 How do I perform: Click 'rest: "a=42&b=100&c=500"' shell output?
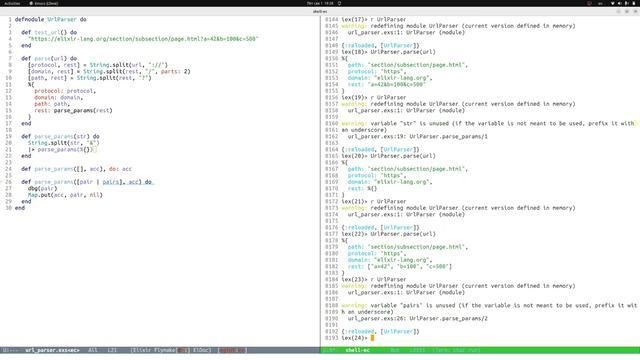387,84
